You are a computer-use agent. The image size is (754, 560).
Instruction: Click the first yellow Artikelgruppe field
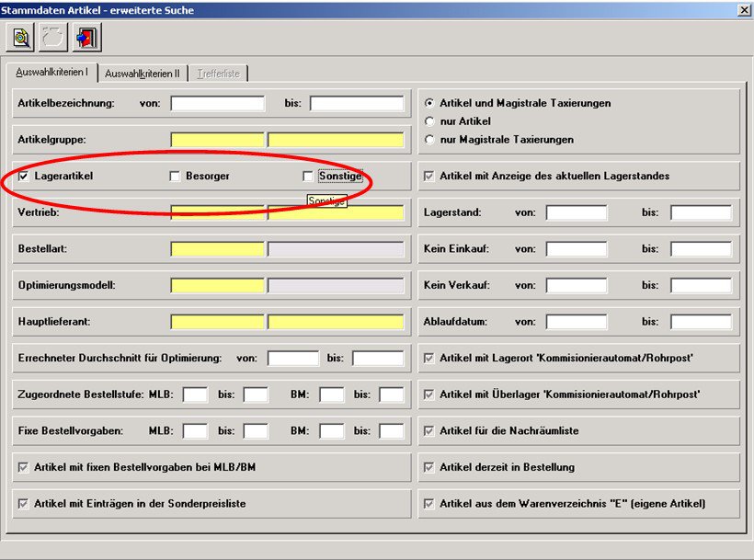tap(217, 140)
